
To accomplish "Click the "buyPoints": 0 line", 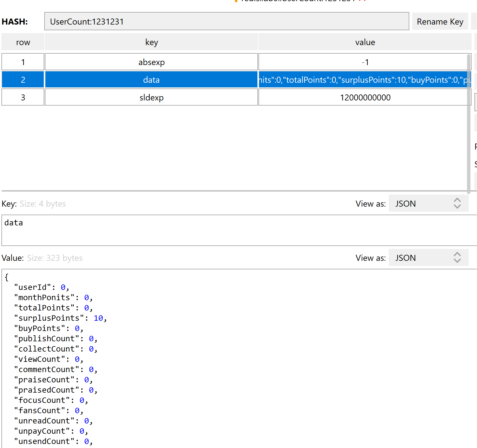I will 49,328.
